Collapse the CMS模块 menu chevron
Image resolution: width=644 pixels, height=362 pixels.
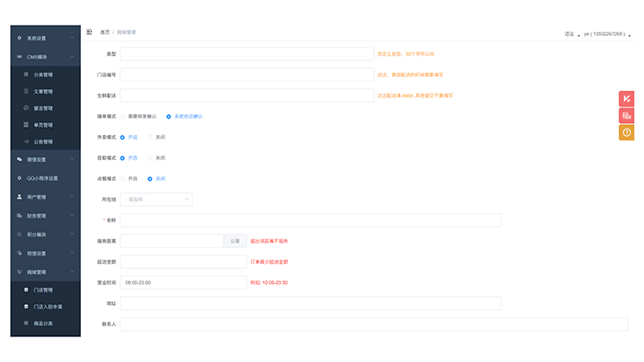click(72, 57)
